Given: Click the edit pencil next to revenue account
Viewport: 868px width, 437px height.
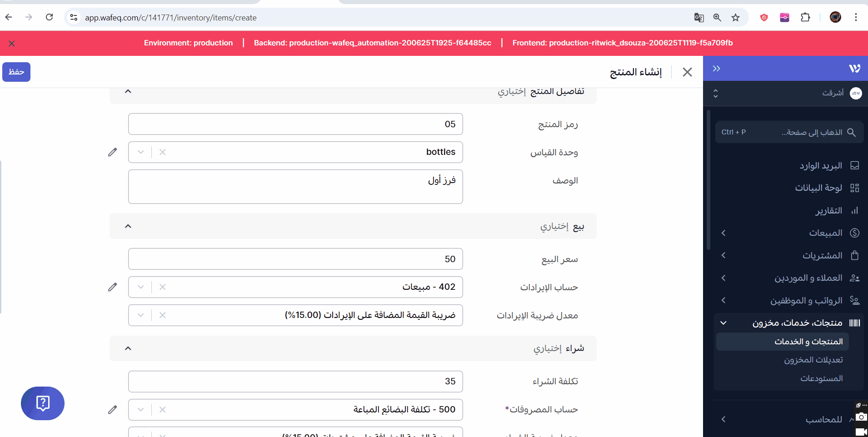Looking at the screenshot, I should [x=113, y=287].
